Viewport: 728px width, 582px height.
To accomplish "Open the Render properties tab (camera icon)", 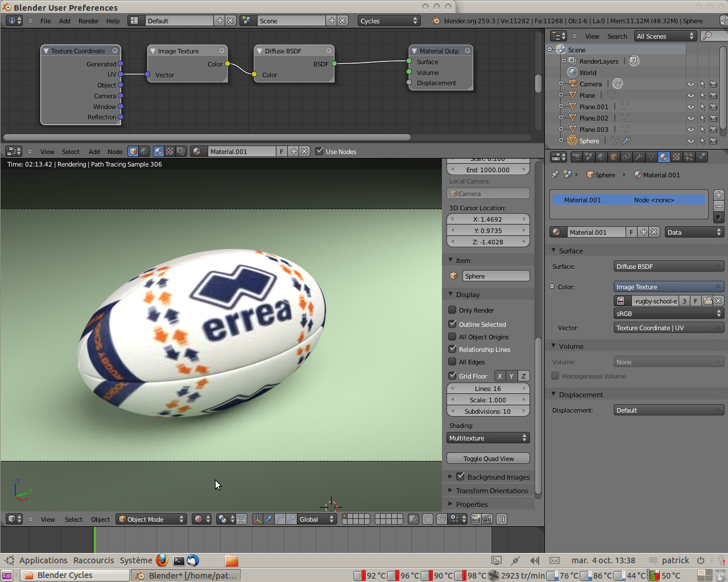I will [577, 157].
